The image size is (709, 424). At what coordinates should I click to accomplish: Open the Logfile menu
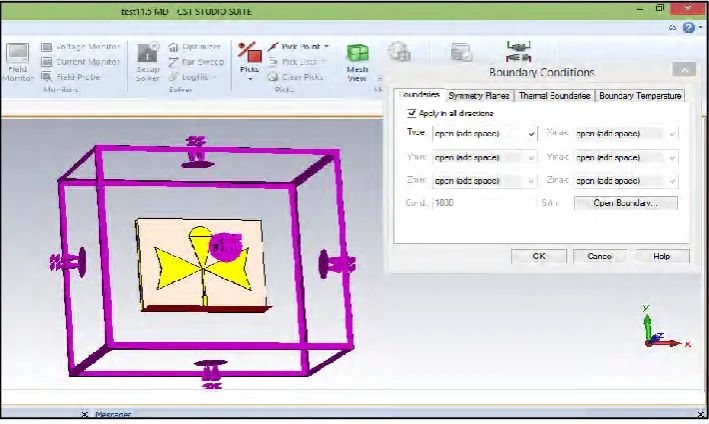pos(193,77)
